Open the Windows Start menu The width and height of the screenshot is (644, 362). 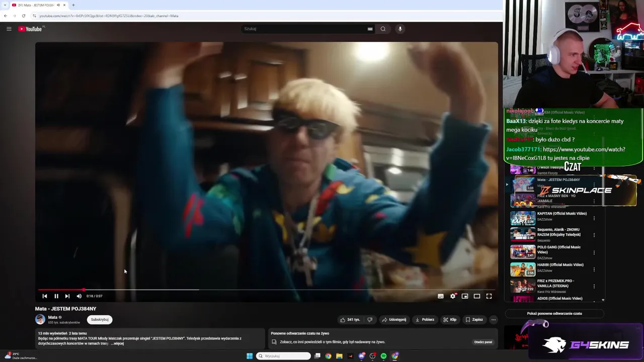250,356
